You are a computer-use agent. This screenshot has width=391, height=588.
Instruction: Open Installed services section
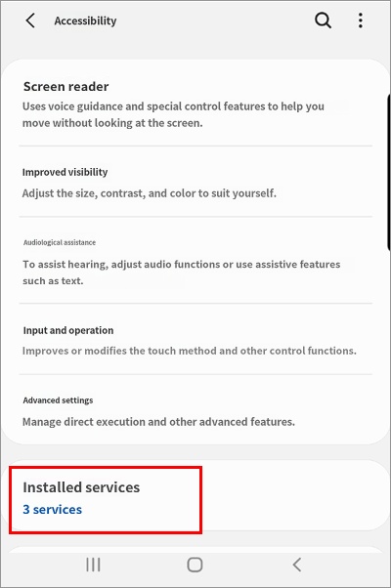(x=195, y=498)
